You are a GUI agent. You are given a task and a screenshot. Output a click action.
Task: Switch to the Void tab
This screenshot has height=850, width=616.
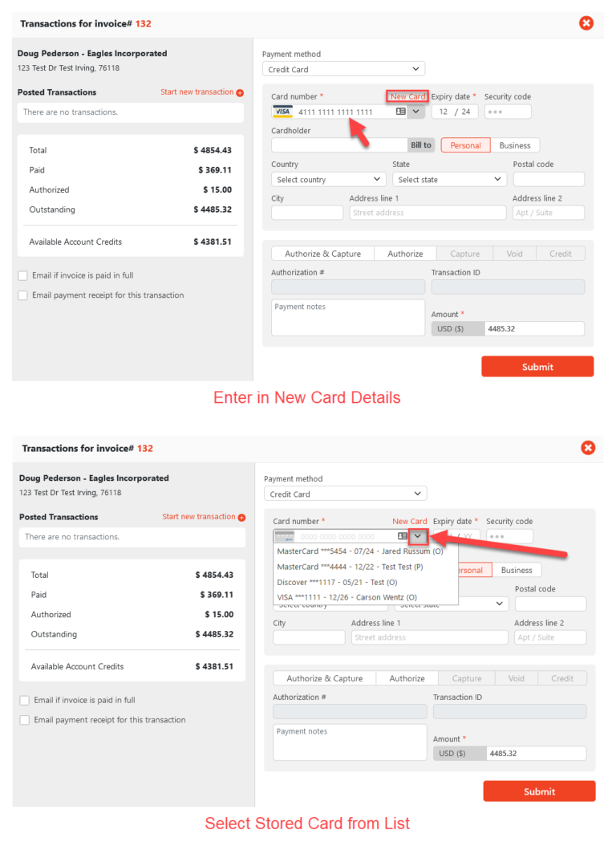pyautogui.click(x=514, y=253)
